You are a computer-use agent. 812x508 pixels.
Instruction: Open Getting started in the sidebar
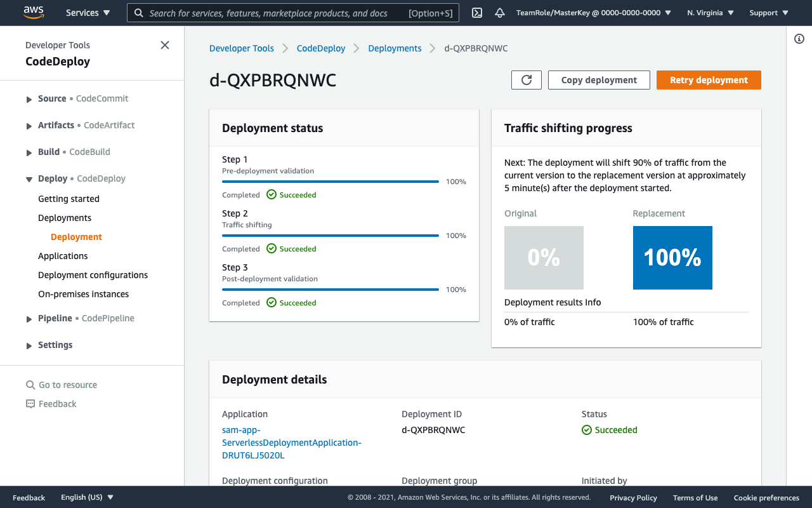[x=69, y=199]
